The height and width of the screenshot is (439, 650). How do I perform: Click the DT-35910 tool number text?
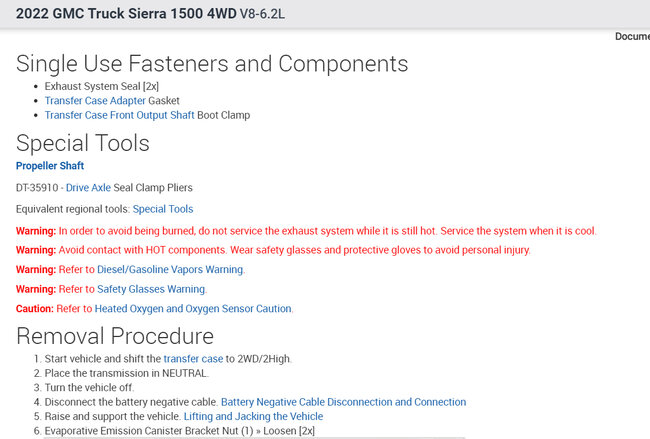[38, 187]
